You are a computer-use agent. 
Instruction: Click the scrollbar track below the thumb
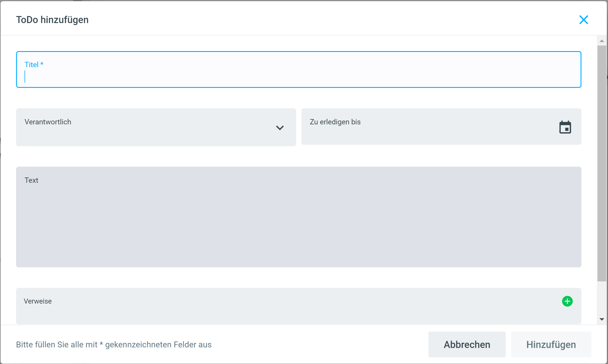602,299
